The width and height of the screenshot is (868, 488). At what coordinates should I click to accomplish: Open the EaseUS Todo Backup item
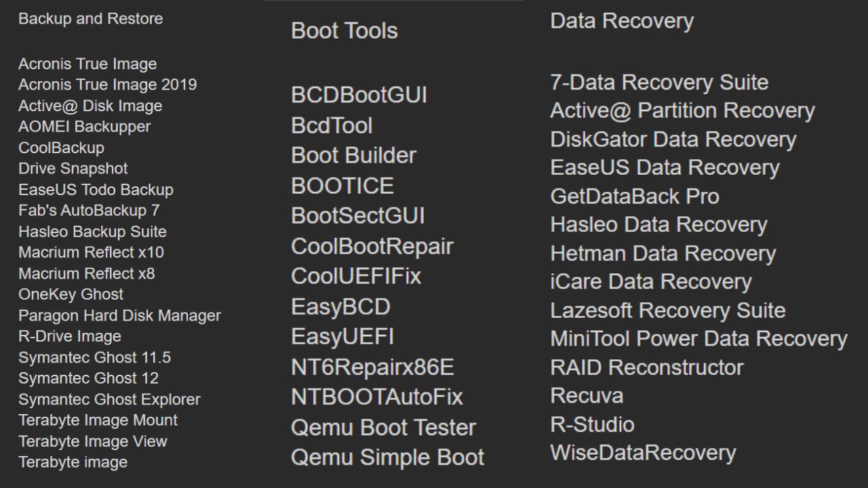(x=96, y=190)
